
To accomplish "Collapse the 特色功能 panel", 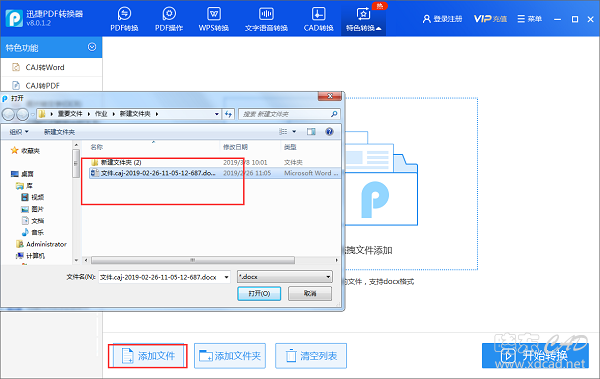I will click(x=92, y=47).
